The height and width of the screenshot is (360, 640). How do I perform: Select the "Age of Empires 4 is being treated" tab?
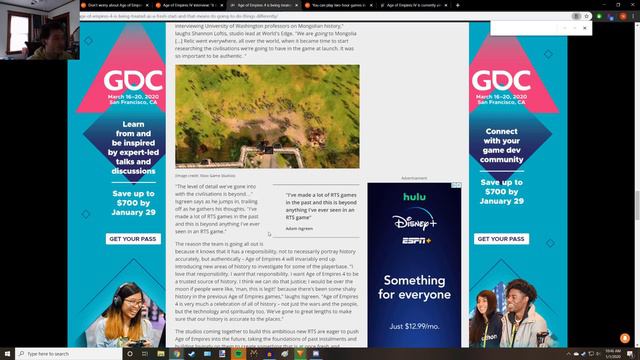pos(263,5)
